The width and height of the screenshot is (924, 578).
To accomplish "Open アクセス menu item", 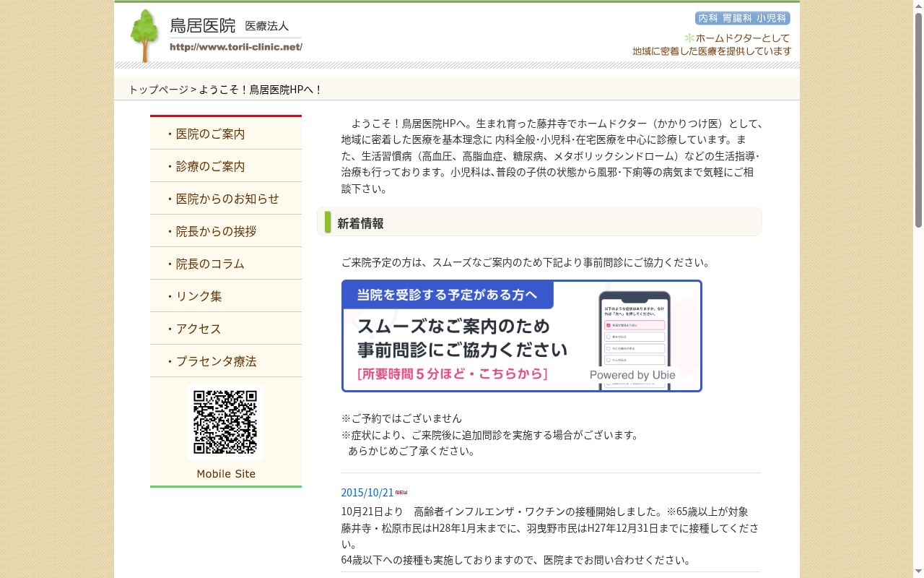I will [226, 329].
